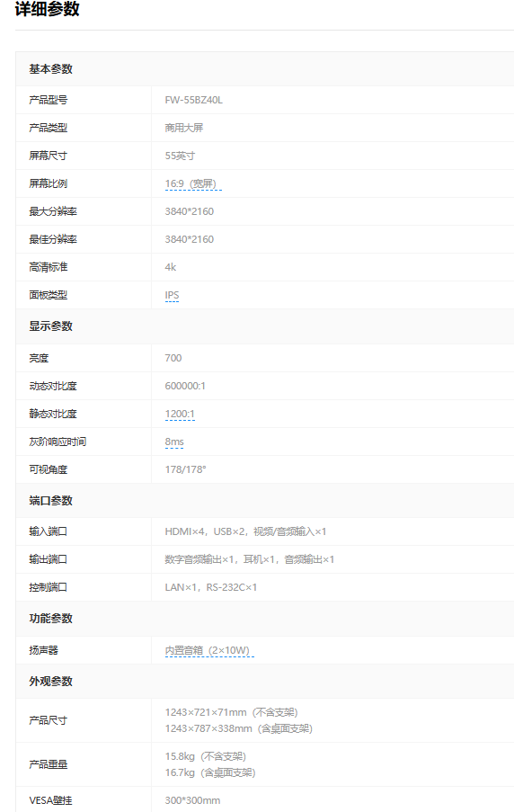Click the 详细参数 page heading
The width and height of the screenshot is (514, 812).
(x=47, y=9)
